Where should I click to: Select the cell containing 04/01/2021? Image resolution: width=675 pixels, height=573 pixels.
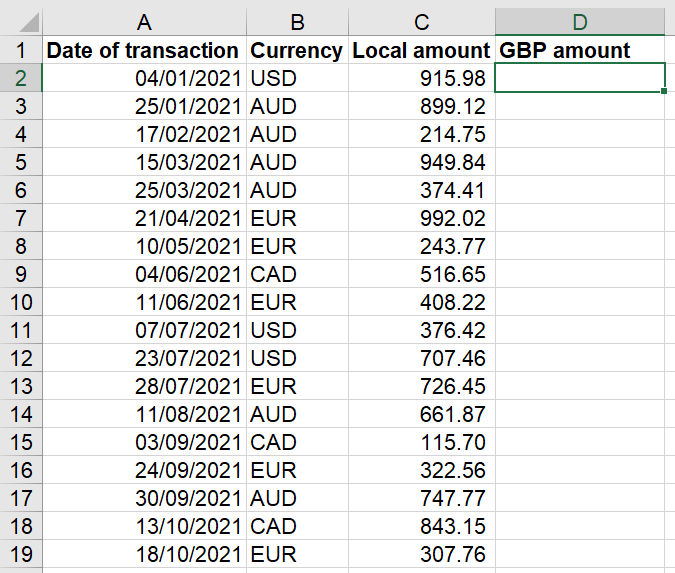144,78
